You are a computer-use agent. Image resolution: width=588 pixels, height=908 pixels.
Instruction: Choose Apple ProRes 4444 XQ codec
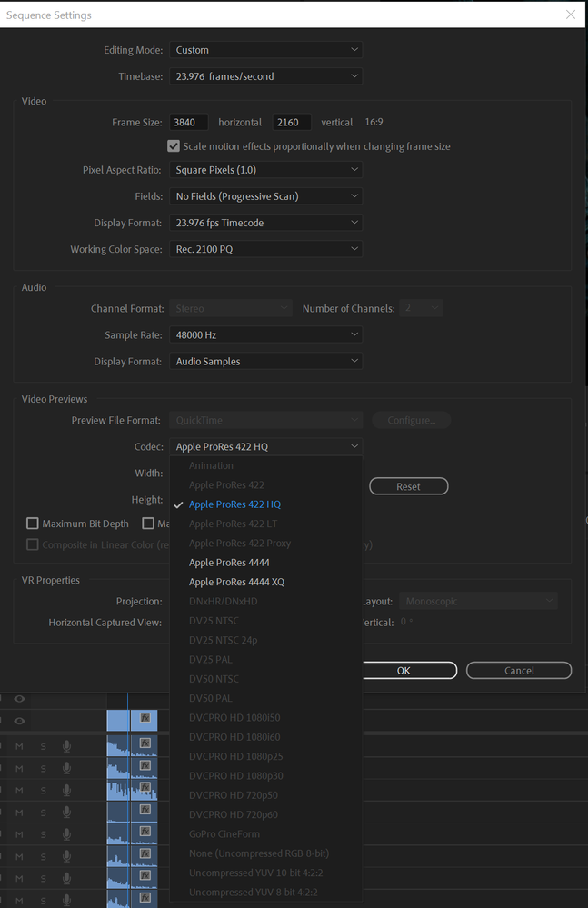coord(266,582)
